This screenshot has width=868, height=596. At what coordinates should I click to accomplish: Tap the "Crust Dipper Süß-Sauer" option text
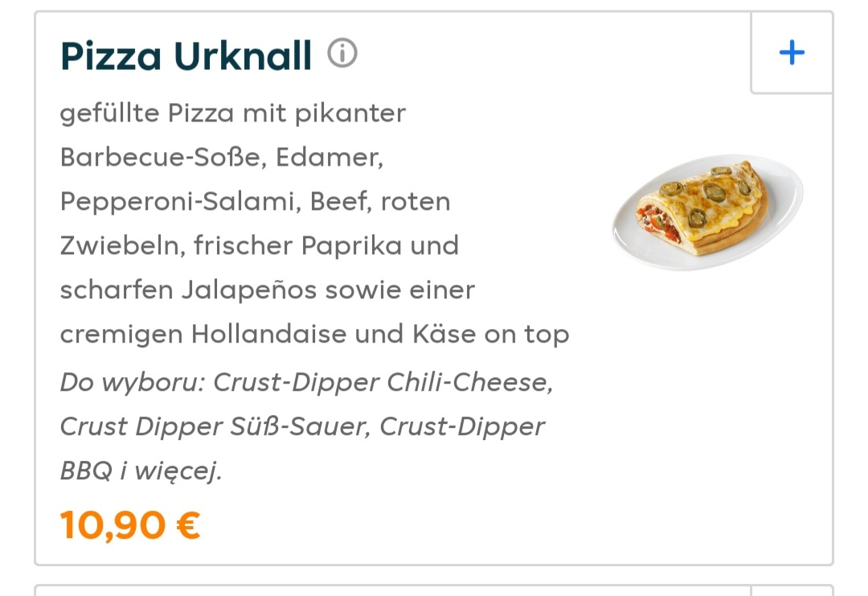pyautogui.click(x=215, y=426)
